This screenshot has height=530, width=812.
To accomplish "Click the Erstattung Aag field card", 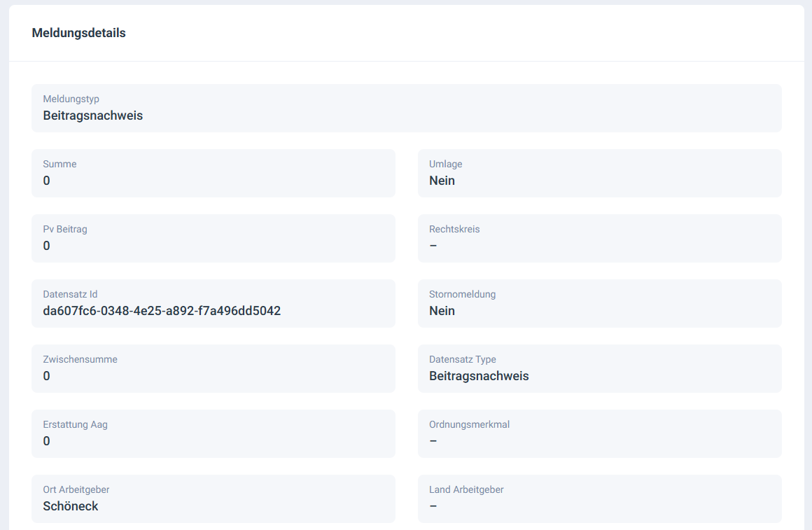I will click(x=213, y=433).
